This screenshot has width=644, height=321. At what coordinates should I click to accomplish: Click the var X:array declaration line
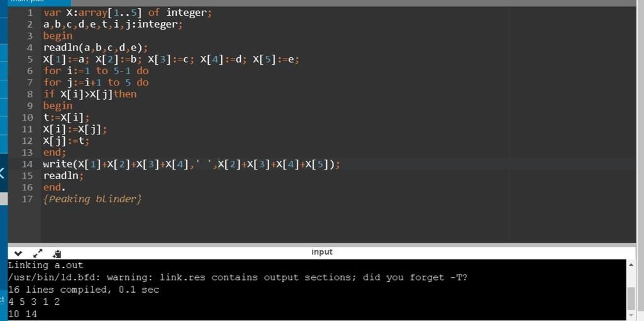point(127,13)
